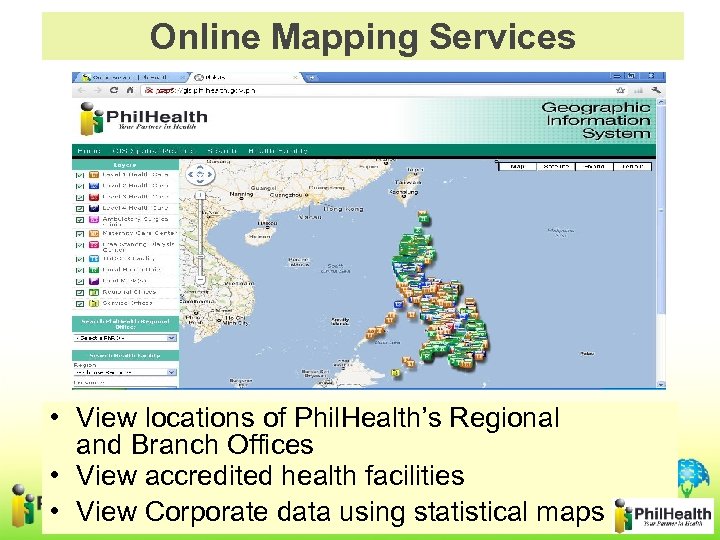The height and width of the screenshot is (540, 720).
Task: Toggle the Free Standing Dialysis Center checkbox
Action: click(80, 245)
